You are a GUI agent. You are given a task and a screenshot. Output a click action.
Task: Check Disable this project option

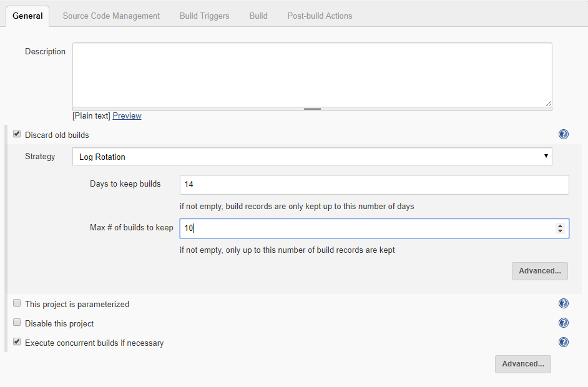coord(17,322)
